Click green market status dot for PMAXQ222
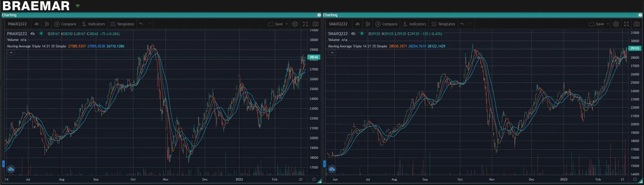This screenshot has width=644, height=185. (x=41, y=33)
